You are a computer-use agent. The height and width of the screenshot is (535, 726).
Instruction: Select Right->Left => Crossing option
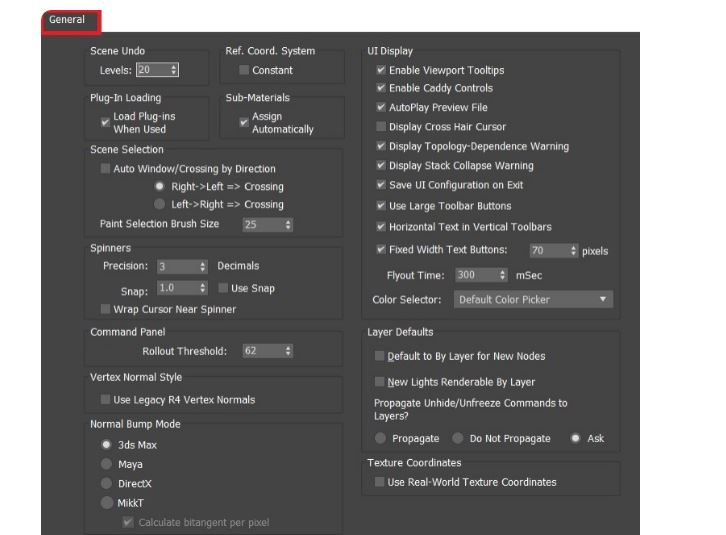tap(159, 186)
